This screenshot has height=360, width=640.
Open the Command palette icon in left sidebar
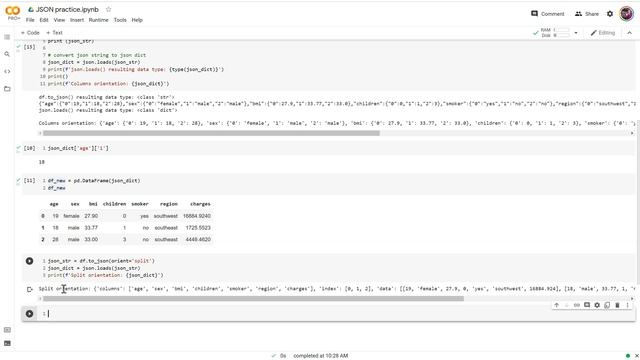coord(7,330)
